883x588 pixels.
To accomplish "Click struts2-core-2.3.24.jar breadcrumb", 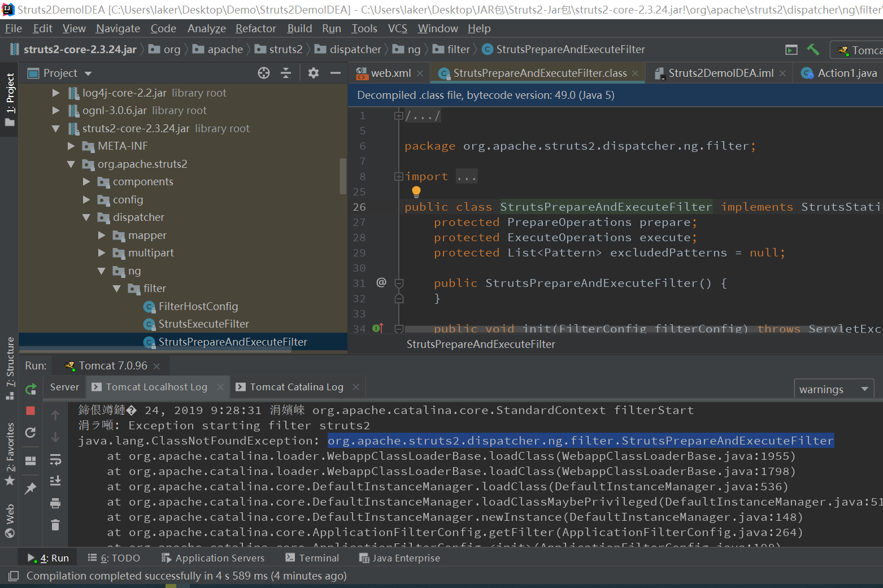I will click(x=73, y=50).
